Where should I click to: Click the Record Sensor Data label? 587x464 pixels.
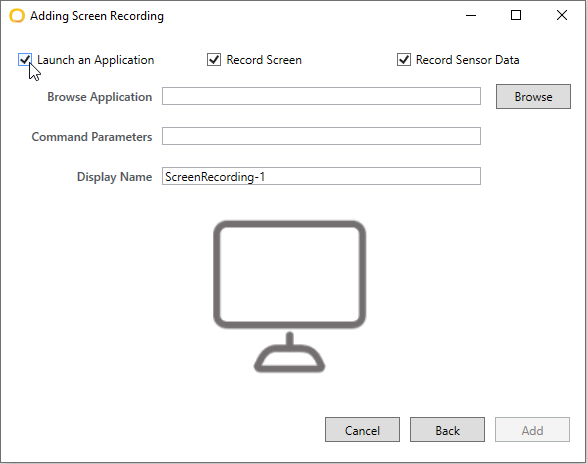(x=468, y=60)
